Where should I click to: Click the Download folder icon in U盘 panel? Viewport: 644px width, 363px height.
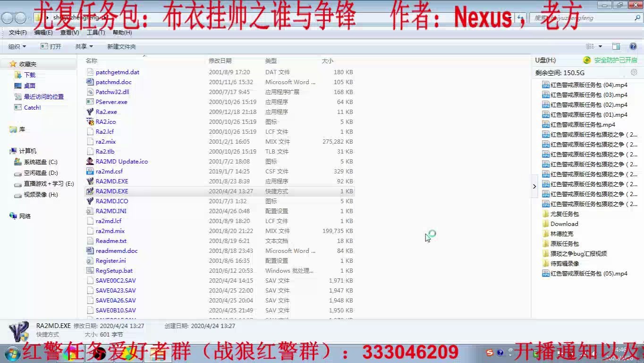tap(546, 224)
